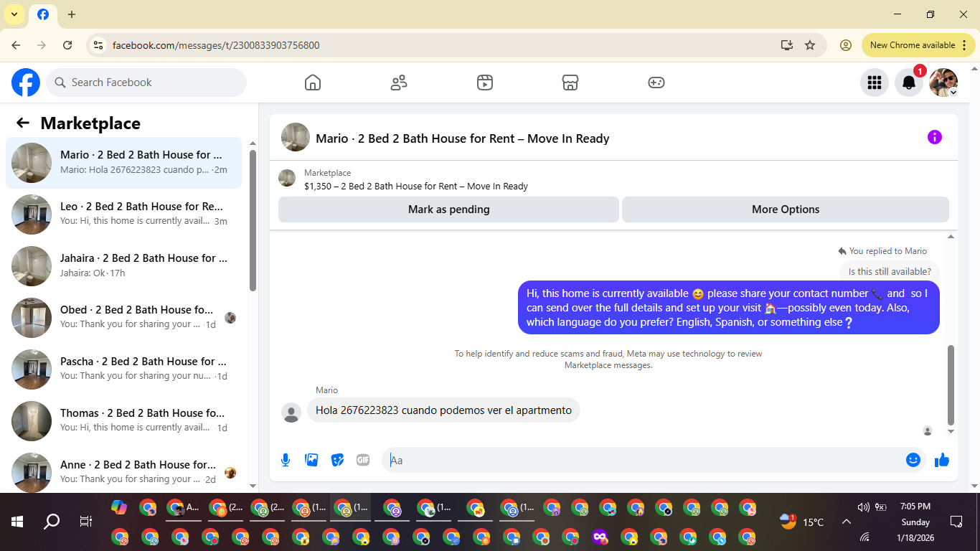
Task: Open the Video (Reels) icon
Action: click(485, 83)
